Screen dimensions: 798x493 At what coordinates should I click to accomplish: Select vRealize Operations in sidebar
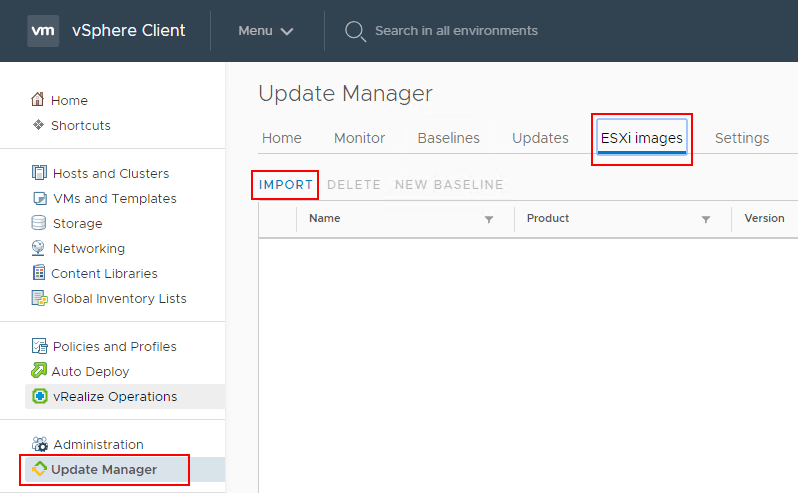(115, 396)
